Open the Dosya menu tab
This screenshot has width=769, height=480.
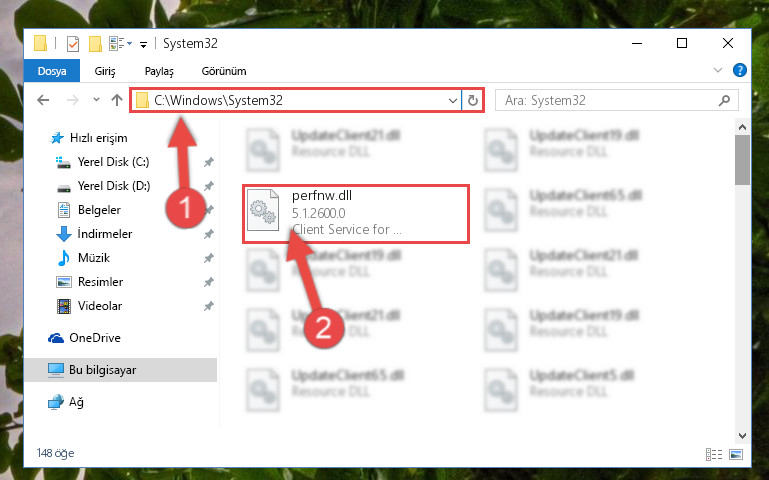[52, 71]
